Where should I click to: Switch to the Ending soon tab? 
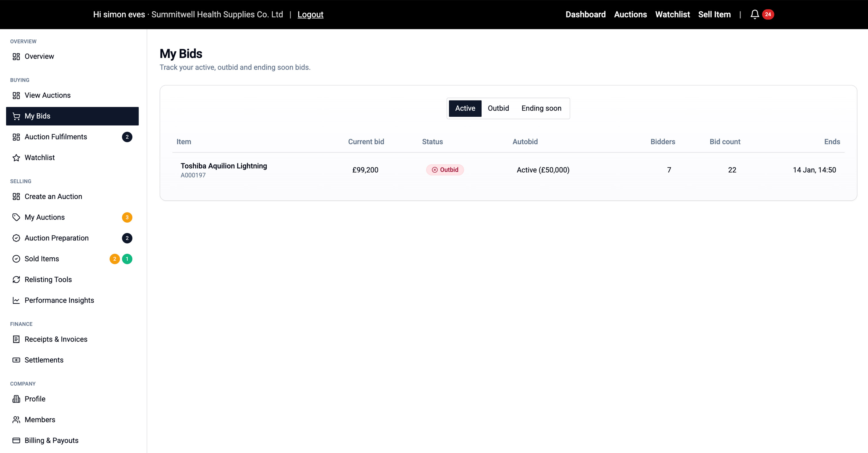tap(541, 108)
